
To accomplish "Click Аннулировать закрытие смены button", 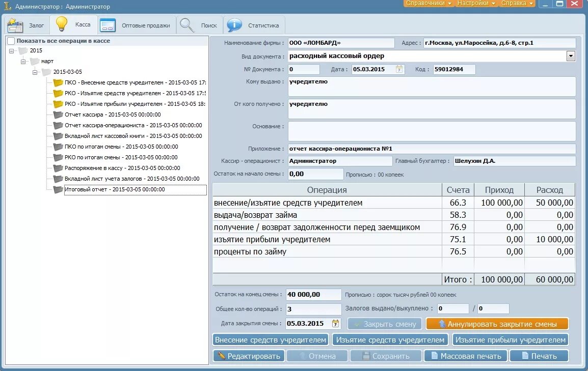I will (x=497, y=324).
